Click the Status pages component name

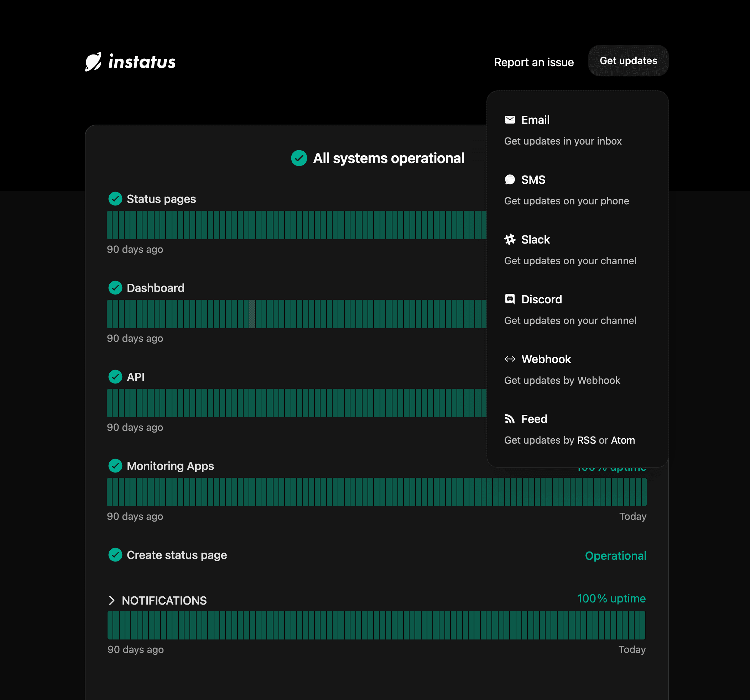[161, 199]
